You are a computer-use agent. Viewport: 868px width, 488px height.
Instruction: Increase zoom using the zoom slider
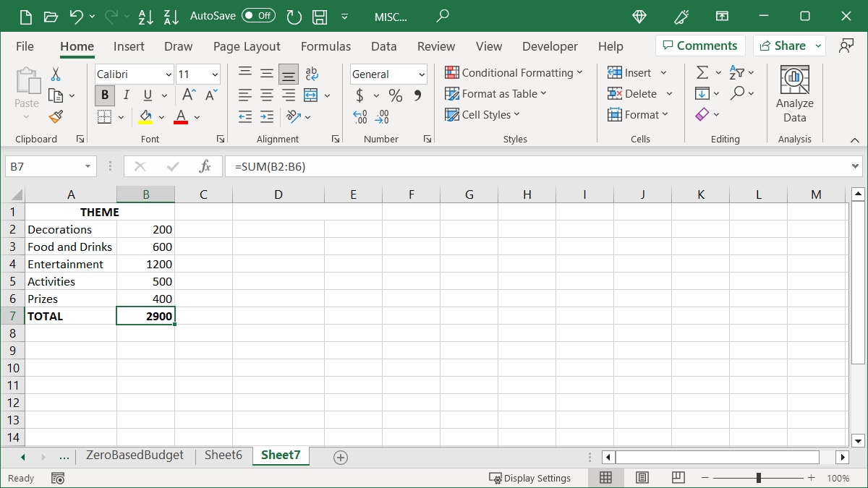[x=812, y=478]
